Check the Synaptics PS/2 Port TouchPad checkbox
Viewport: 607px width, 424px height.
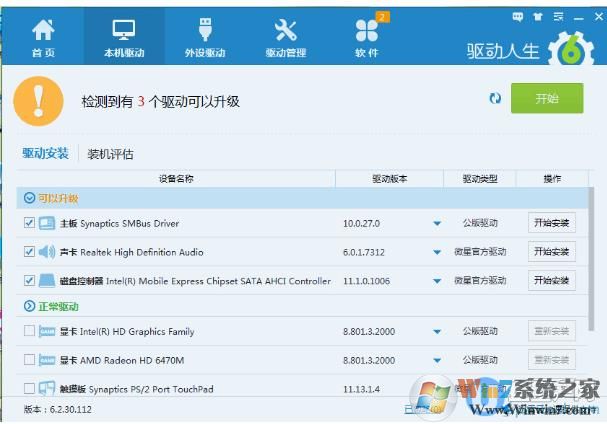(x=29, y=388)
